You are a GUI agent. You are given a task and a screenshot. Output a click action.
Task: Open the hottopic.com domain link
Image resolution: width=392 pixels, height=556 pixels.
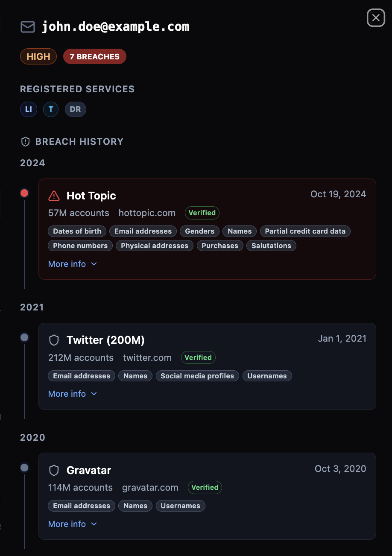147,213
